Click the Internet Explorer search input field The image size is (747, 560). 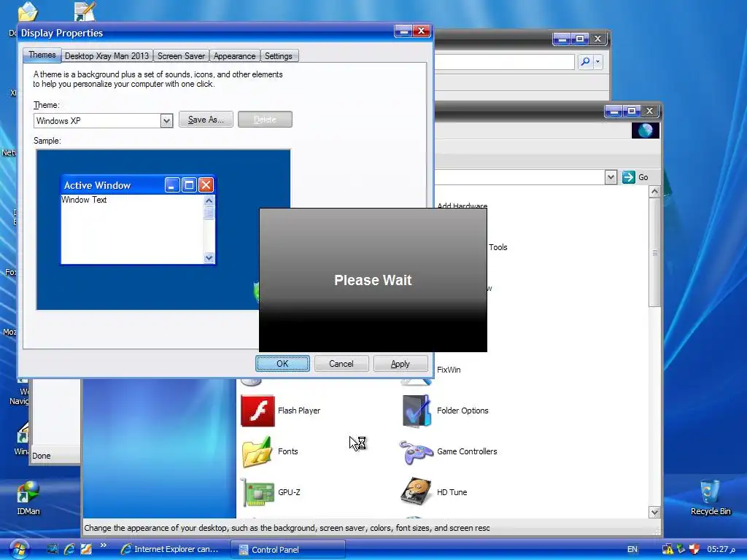(504, 61)
